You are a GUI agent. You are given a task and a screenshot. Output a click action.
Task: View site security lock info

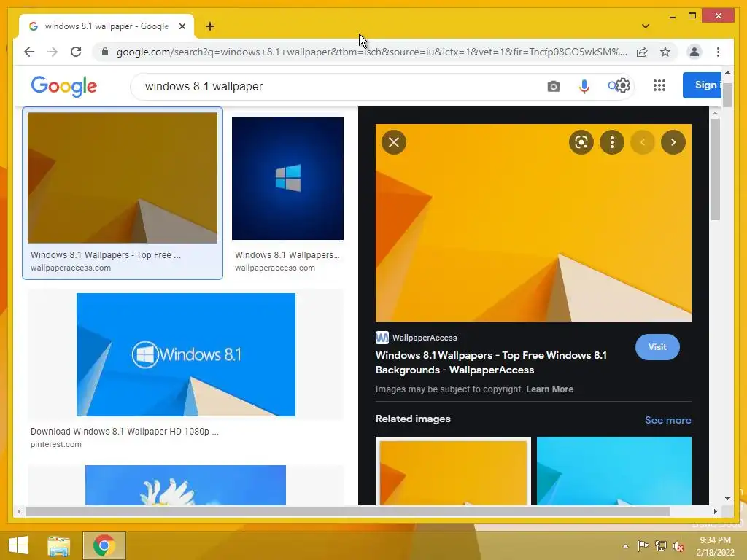pos(105,52)
